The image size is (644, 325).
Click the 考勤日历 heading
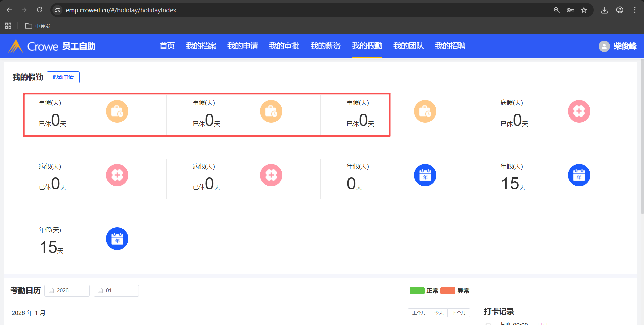pos(25,291)
